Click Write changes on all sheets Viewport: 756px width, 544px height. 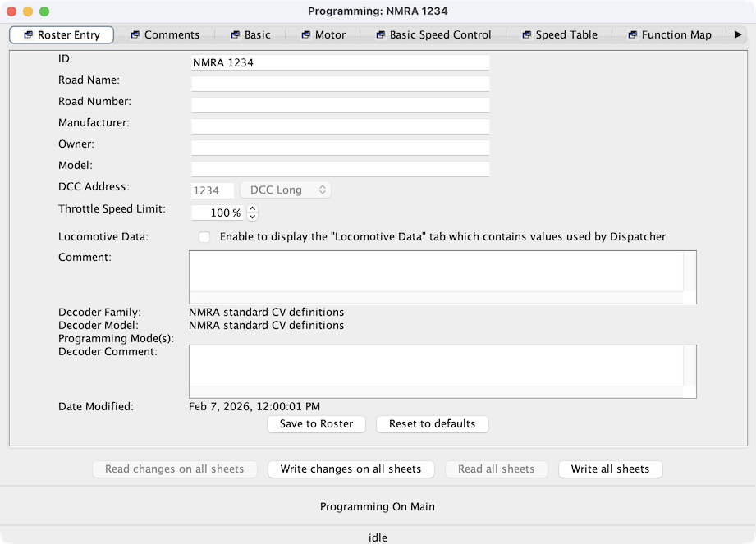click(x=351, y=469)
